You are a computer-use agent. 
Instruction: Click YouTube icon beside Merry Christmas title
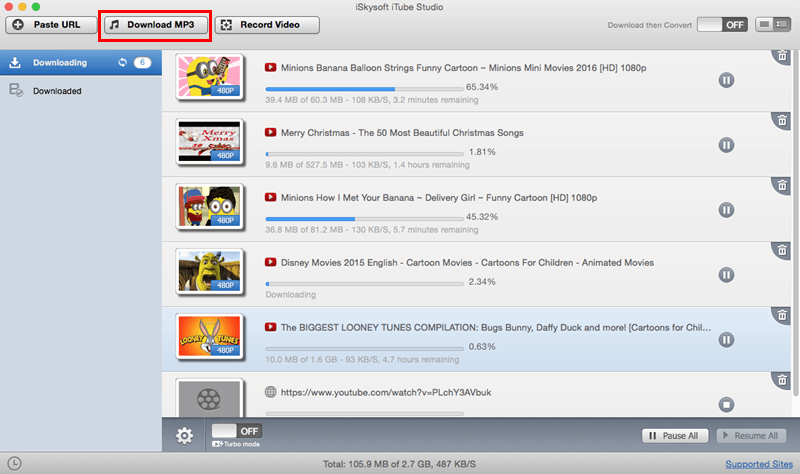[270, 132]
